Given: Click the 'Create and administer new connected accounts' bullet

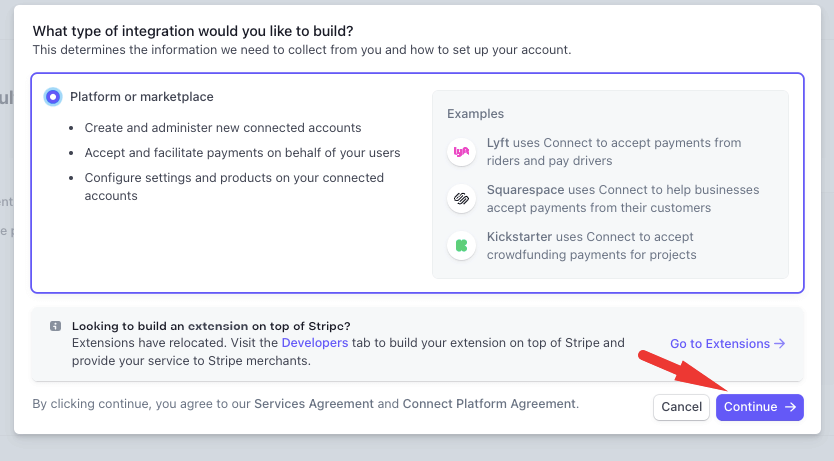Looking at the screenshot, I should pyautogui.click(x=223, y=128).
